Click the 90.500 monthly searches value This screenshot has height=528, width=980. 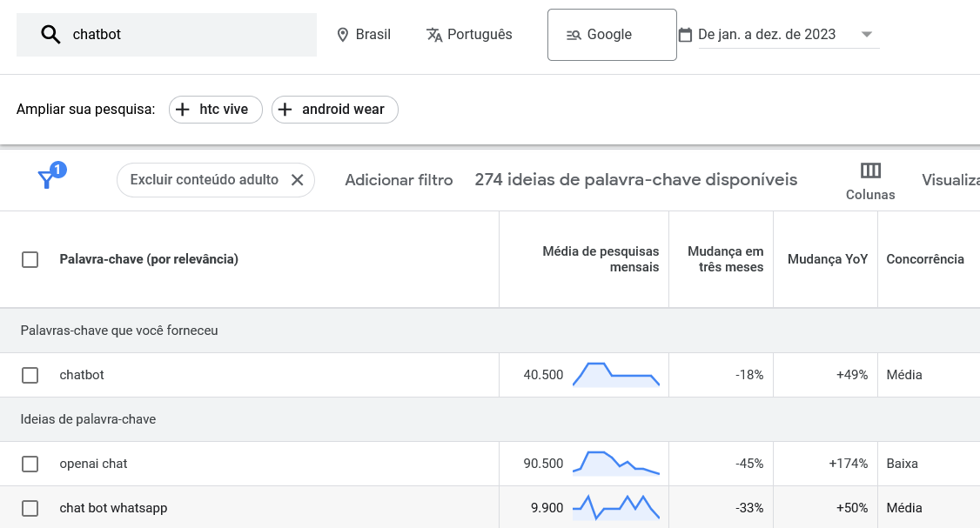click(x=543, y=464)
